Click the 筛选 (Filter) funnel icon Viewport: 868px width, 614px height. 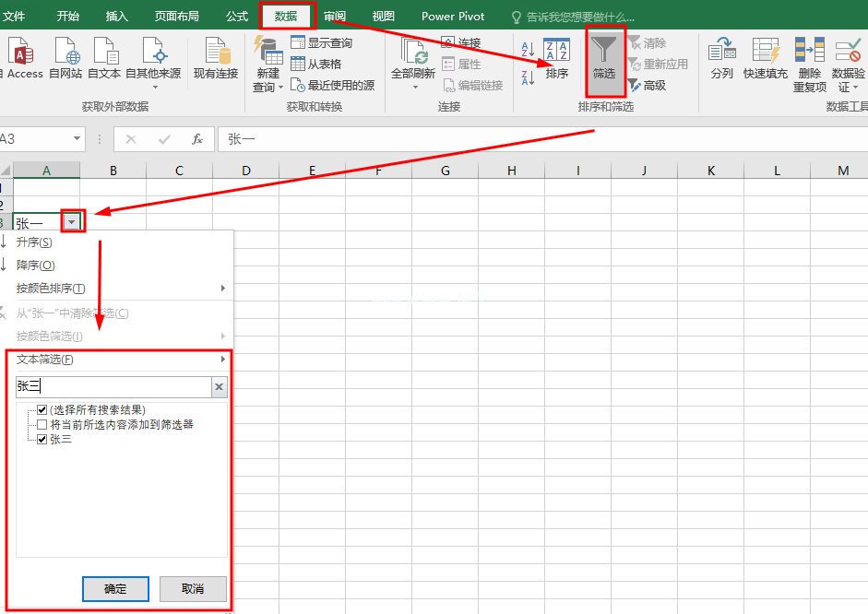point(604,52)
